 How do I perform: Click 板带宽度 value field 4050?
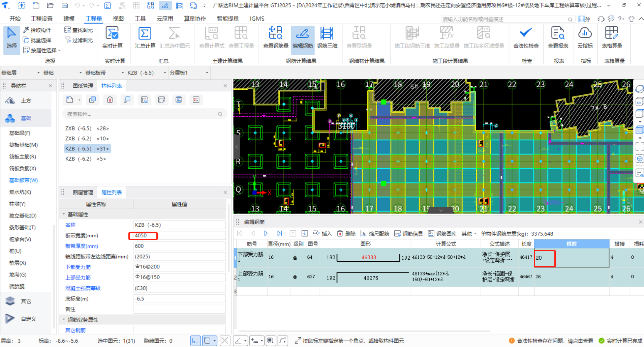(x=180, y=235)
